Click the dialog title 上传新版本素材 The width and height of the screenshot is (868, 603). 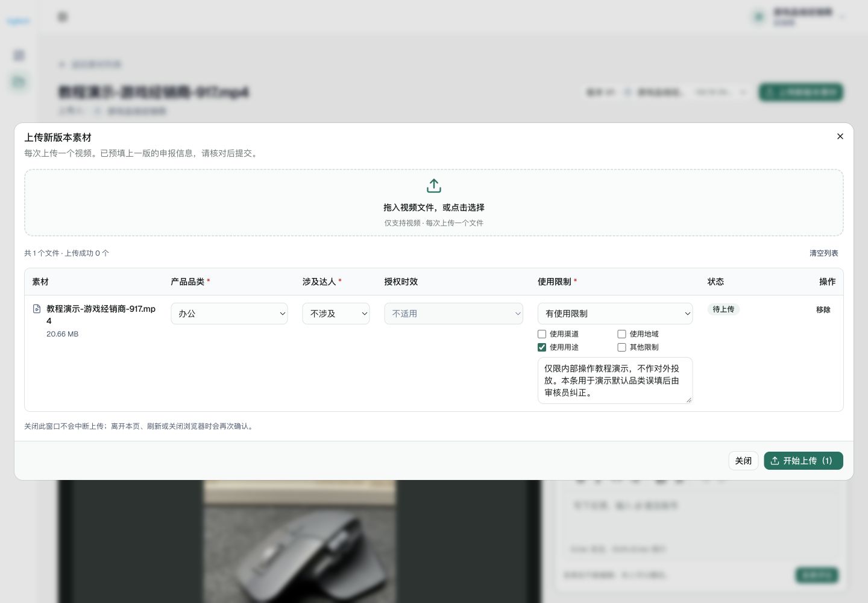pyautogui.click(x=58, y=137)
